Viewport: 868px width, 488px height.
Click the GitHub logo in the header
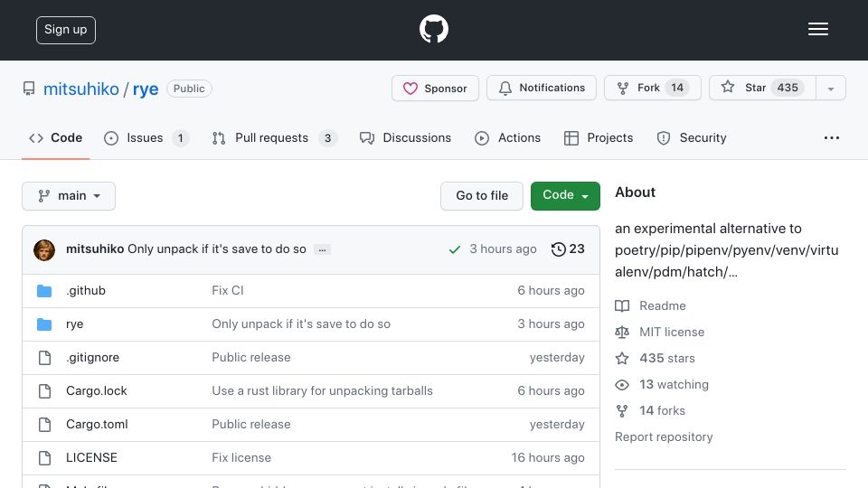pos(433,29)
